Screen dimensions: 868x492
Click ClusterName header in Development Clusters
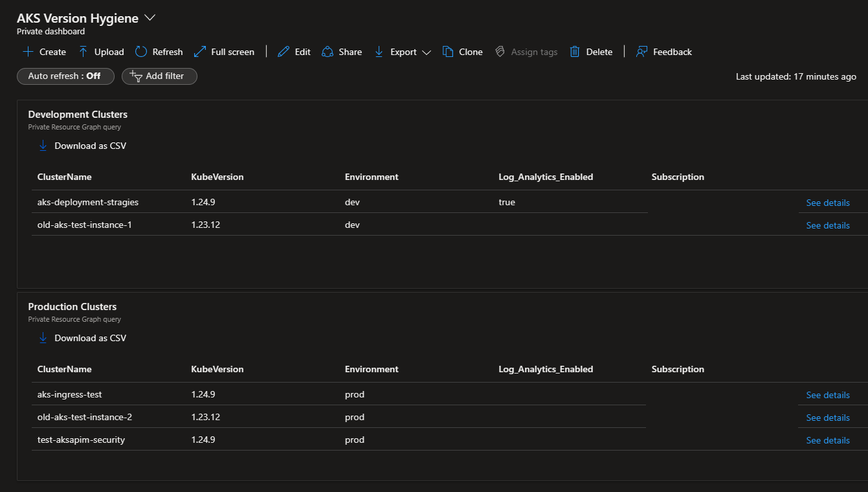point(64,177)
